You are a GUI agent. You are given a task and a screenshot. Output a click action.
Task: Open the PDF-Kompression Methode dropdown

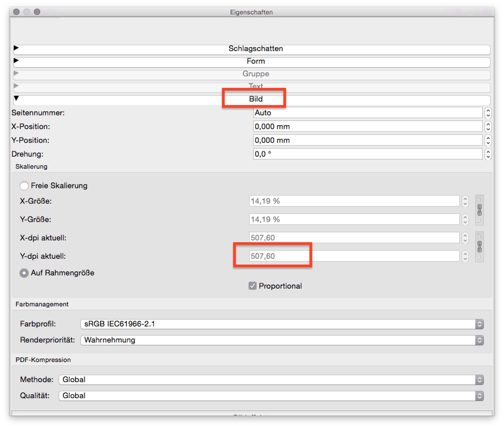[271, 380]
